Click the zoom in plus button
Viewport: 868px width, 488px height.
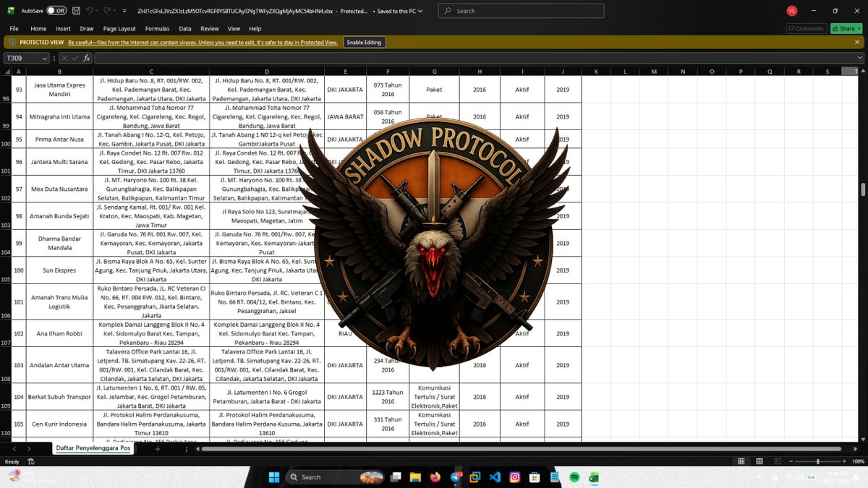click(x=844, y=461)
